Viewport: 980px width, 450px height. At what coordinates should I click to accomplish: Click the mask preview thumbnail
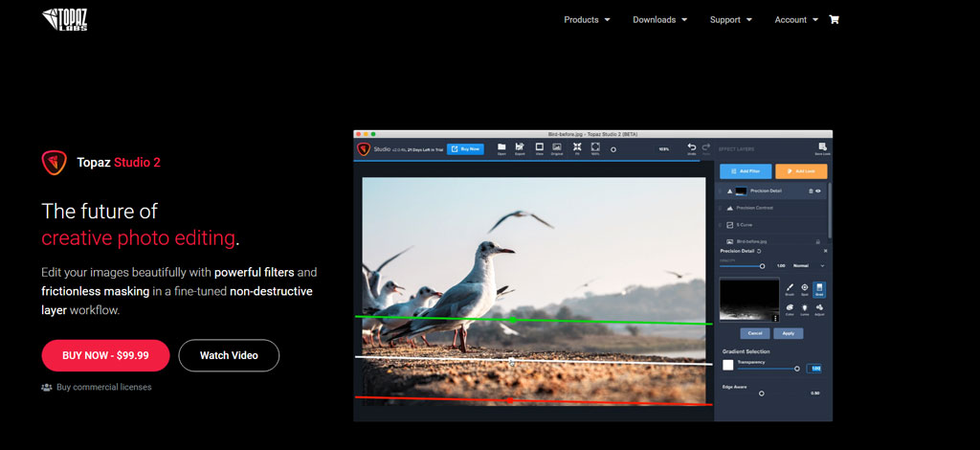[x=749, y=301]
